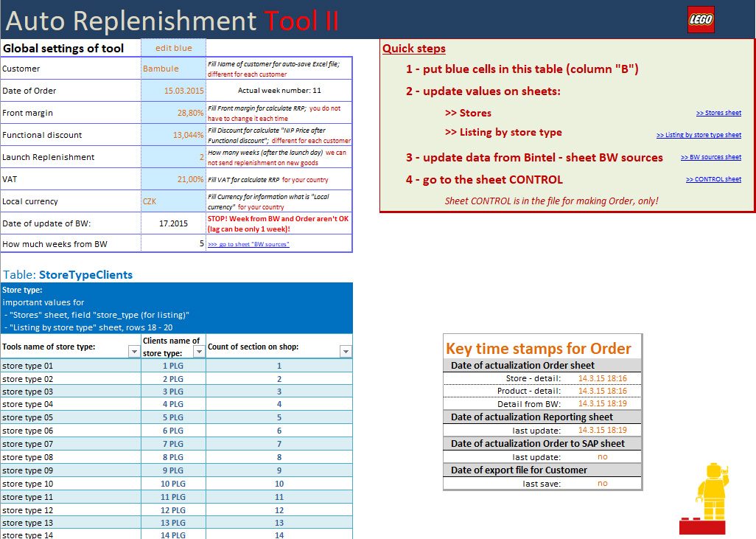
Task: Click the go to sheet "BW sources" link
Action: pyautogui.click(x=248, y=244)
